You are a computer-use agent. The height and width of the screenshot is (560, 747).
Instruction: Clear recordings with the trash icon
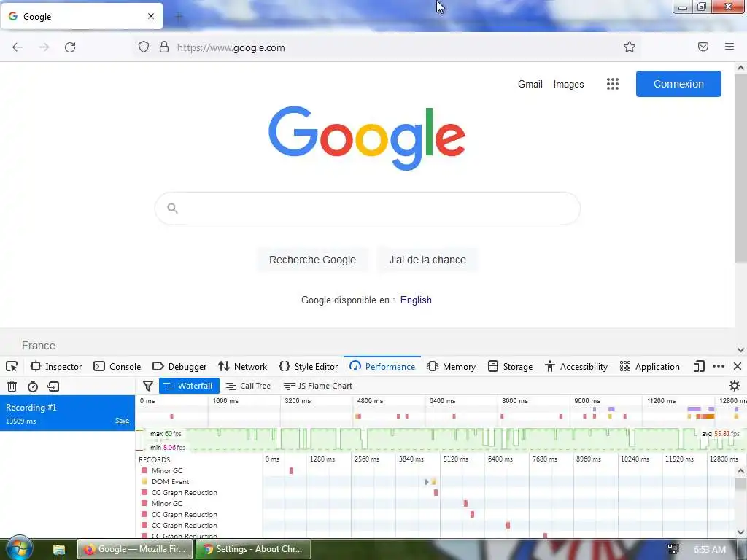12,386
